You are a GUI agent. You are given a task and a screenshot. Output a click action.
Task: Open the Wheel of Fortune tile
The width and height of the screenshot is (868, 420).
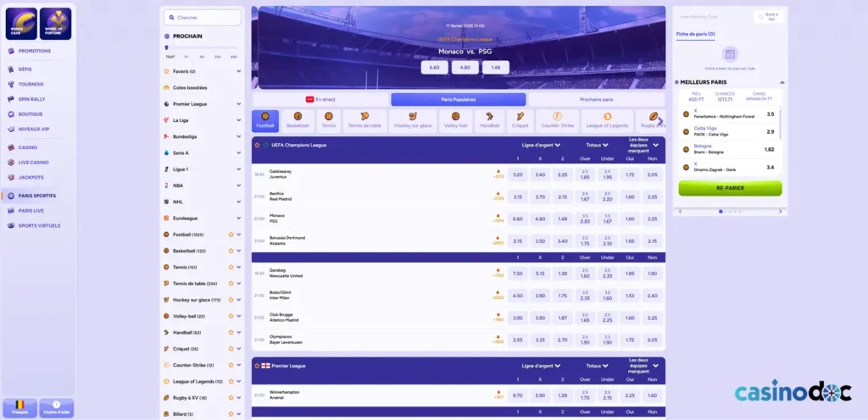[x=55, y=24]
